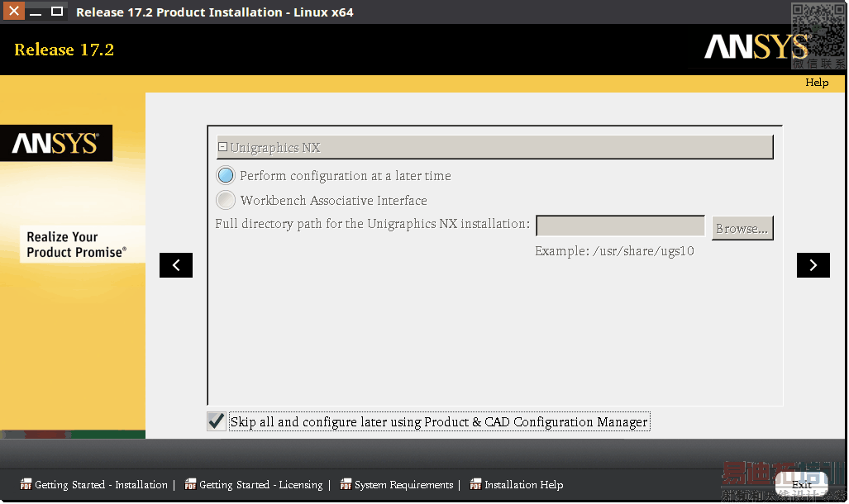Screen dimensions: 849x504
Task: Open Getting Started - Licensing PDF
Action: [260, 484]
